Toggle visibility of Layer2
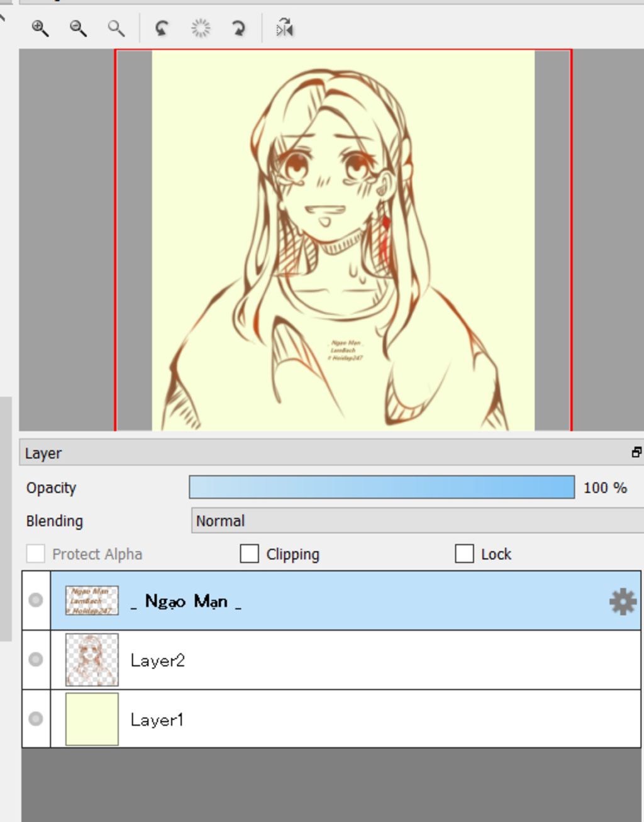644x822 pixels. pyautogui.click(x=36, y=659)
